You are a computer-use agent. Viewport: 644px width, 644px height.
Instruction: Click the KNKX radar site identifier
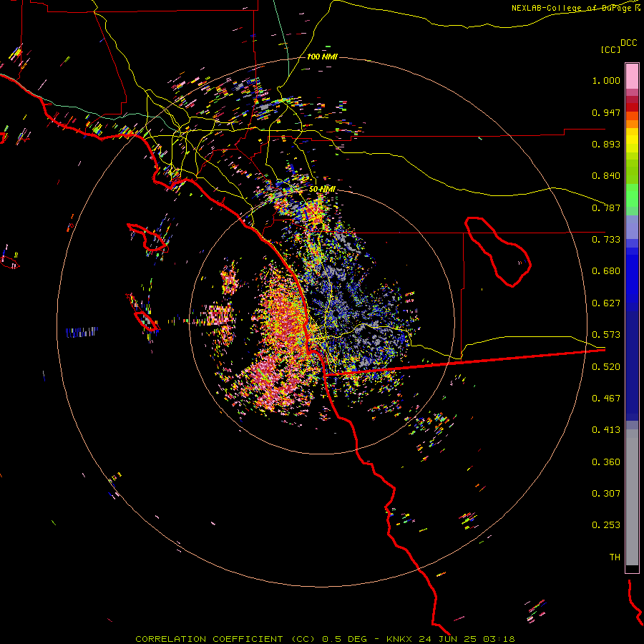point(401,639)
